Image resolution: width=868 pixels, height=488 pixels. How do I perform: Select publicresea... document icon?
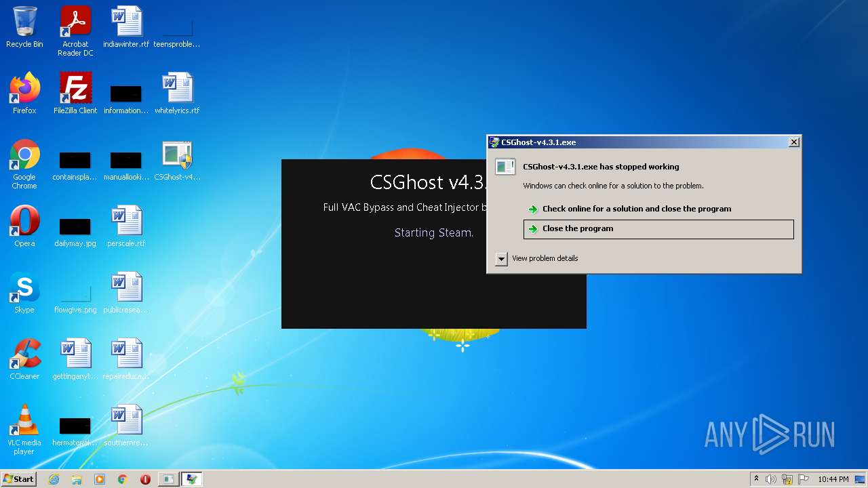(126, 293)
